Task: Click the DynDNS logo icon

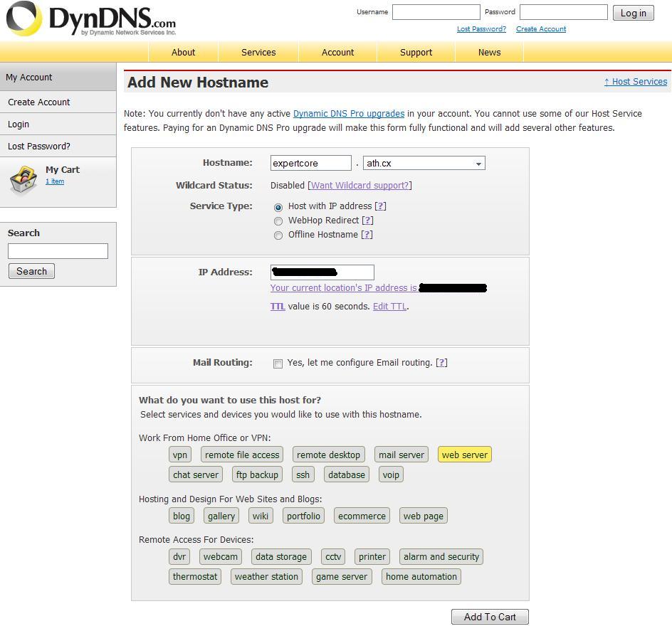Action: (23, 18)
